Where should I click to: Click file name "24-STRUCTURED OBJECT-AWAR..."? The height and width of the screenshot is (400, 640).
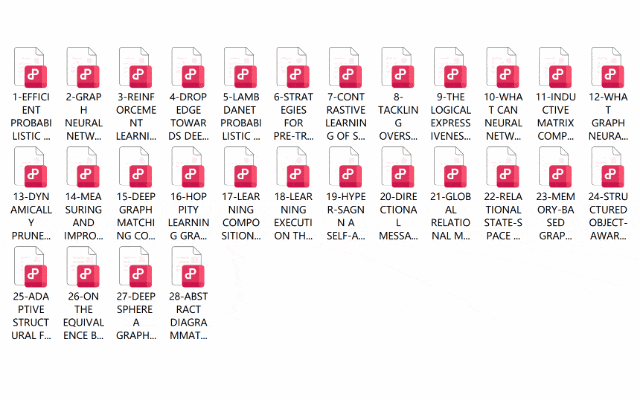608,216
